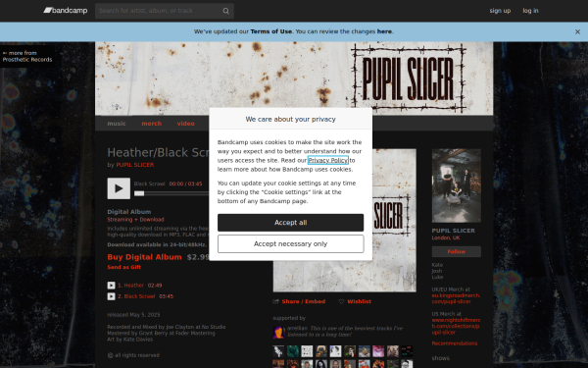
Task: Click the share arrow icon
Action: (x=276, y=301)
